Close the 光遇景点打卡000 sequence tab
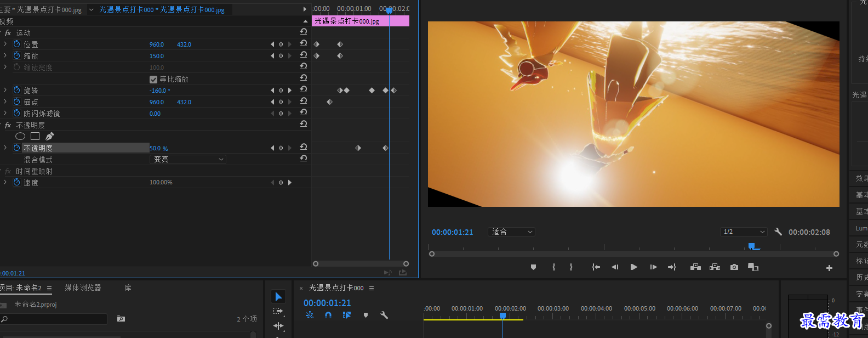The height and width of the screenshot is (338, 868). 301,288
